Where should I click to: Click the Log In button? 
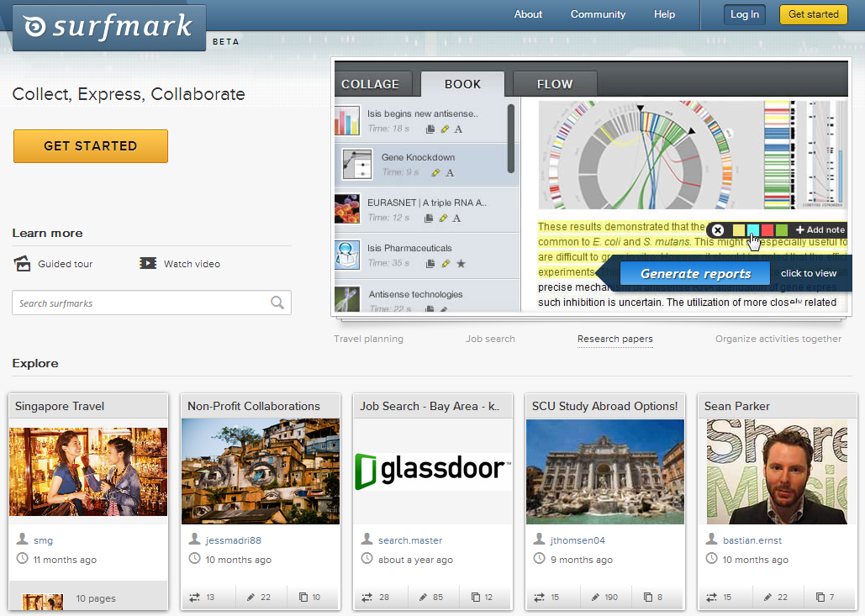tap(745, 15)
